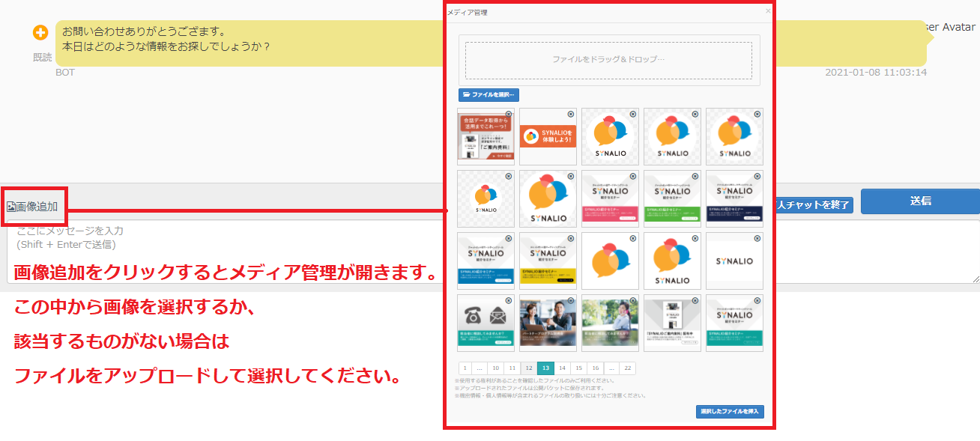This screenshot has height=441, width=980.
Task: Delete ご案内資料 配布中 document image
Action: pos(695,300)
